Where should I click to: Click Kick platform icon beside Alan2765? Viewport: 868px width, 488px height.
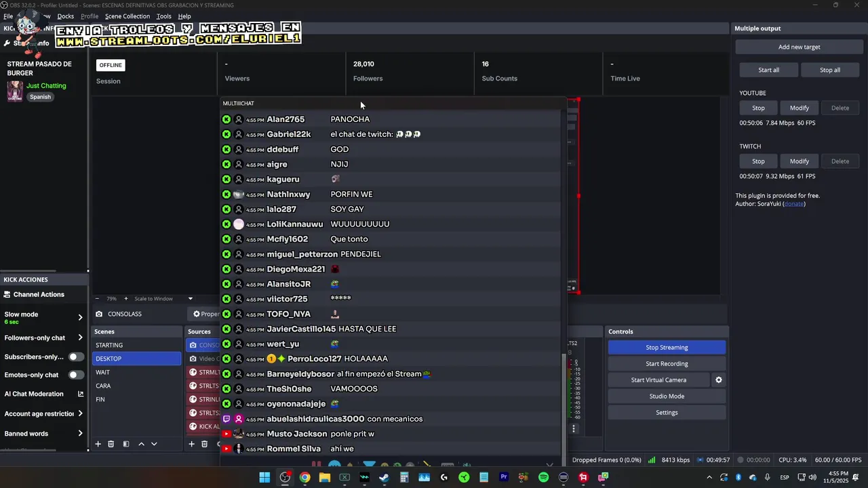[226, 119]
